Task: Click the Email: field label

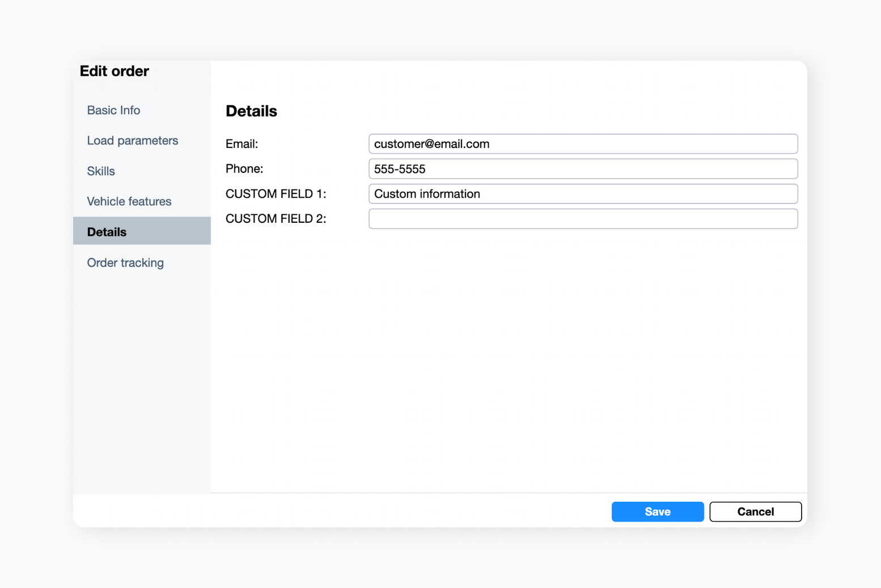Action: coord(242,144)
